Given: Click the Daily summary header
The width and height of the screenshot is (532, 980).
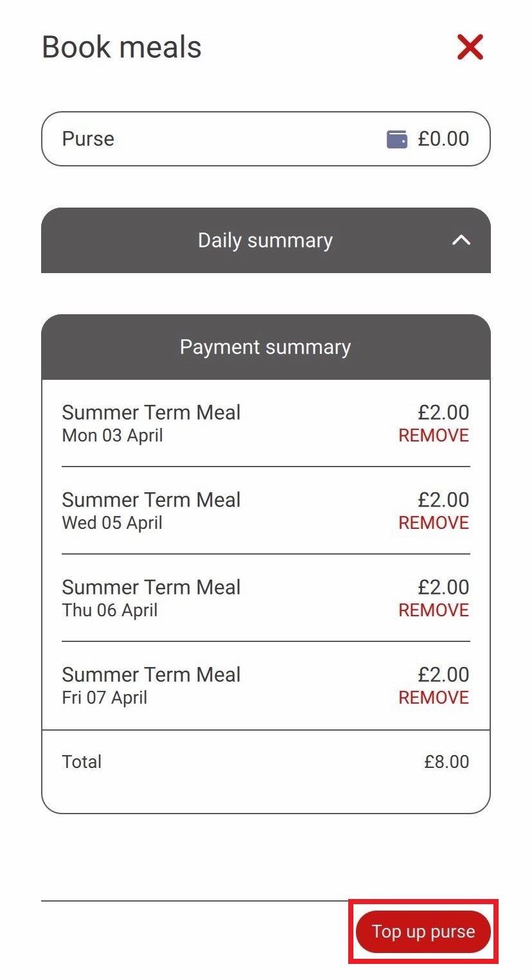Looking at the screenshot, I should (x=266, y=240).
